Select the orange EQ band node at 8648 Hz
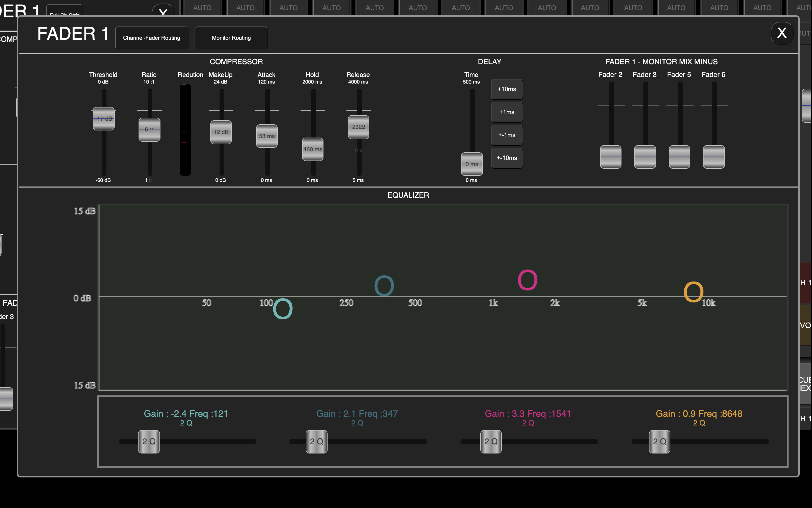 click(x=694, y=292)
